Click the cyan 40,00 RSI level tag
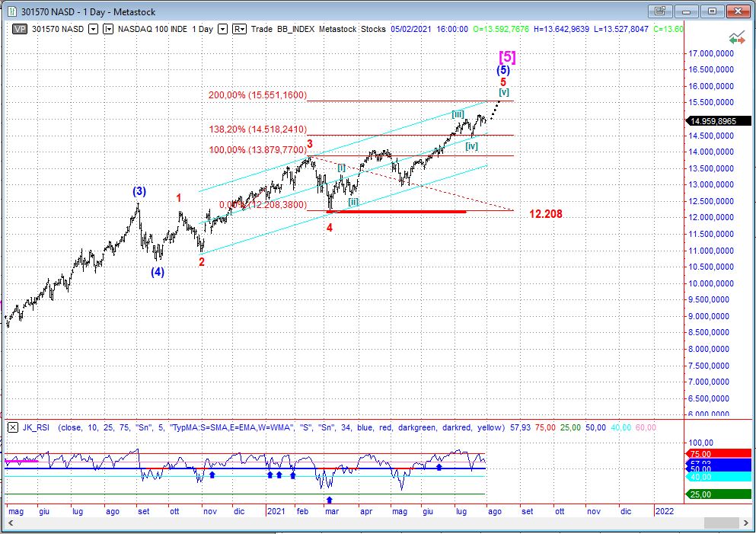The height and width of the screenshot is (534, 756). pos(719,477)
